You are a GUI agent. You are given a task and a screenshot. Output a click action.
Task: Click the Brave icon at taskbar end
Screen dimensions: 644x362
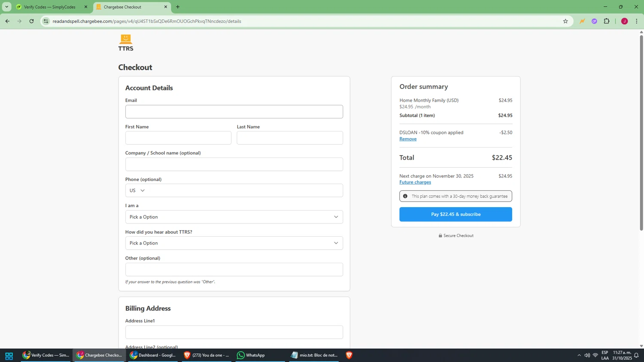point(349,355)
